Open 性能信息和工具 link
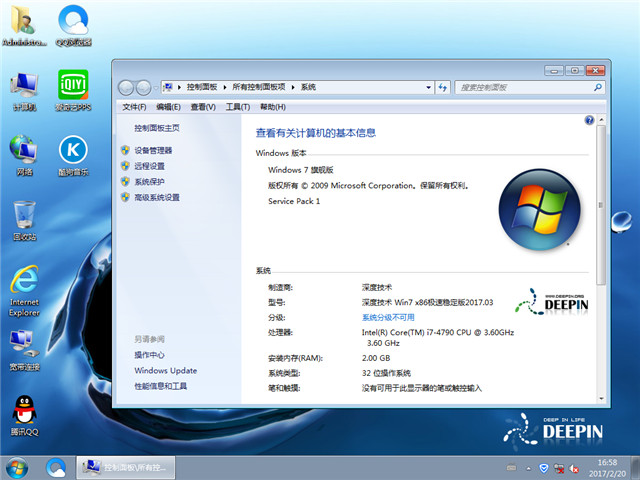This screenshot has height=480, width=640. coord(161,386)
